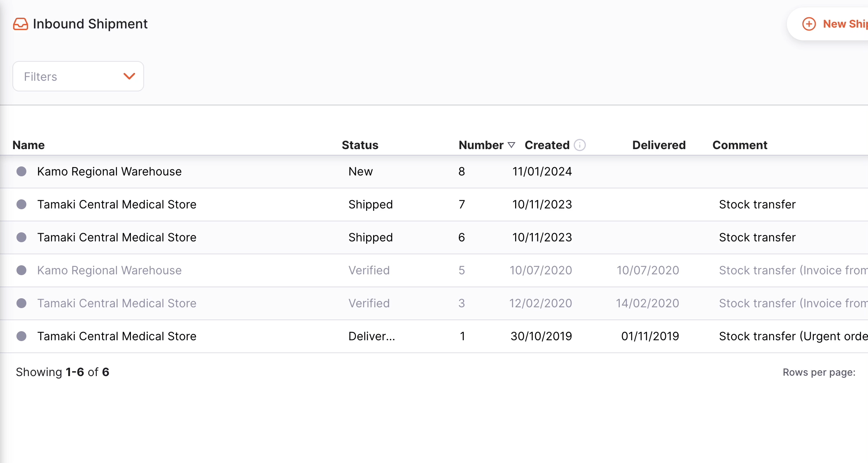The width and height of the screenshot is (868, 463).
Task: Click Shipped status in row number 6
Action: pyautogui.click(x=371, y=237)
